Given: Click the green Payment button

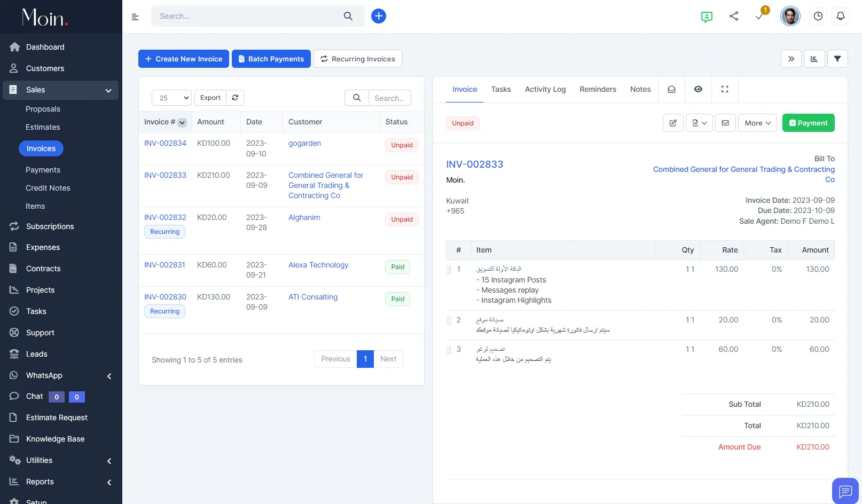Looking at the screenshot, I should pos(808,123).
